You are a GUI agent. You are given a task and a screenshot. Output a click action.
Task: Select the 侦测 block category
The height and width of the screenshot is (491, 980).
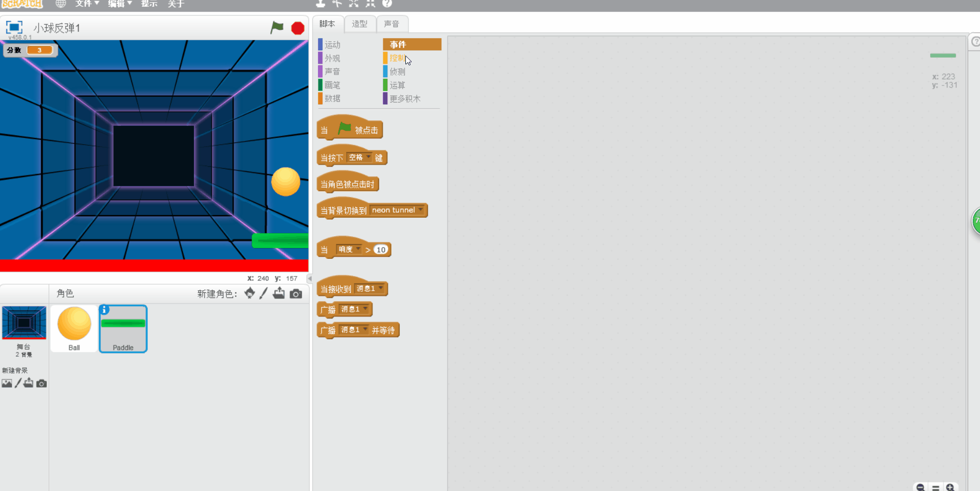pos(412,72)
